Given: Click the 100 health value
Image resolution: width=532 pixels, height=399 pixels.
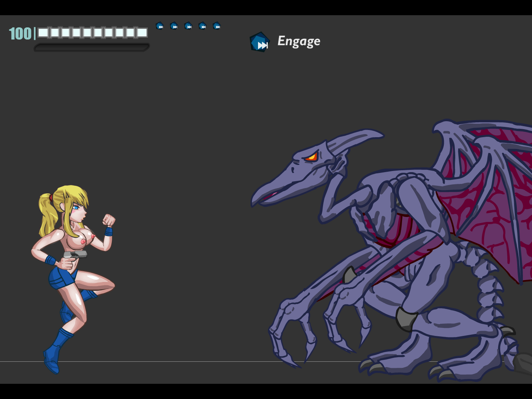Looking at the screenshot, I should tap(20, 33).
